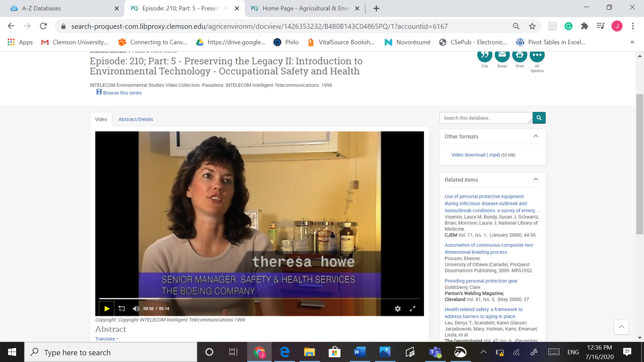Click the zoom indicator in address bar
The height and width of the screenshot is (362, 644).
[516, 26]
